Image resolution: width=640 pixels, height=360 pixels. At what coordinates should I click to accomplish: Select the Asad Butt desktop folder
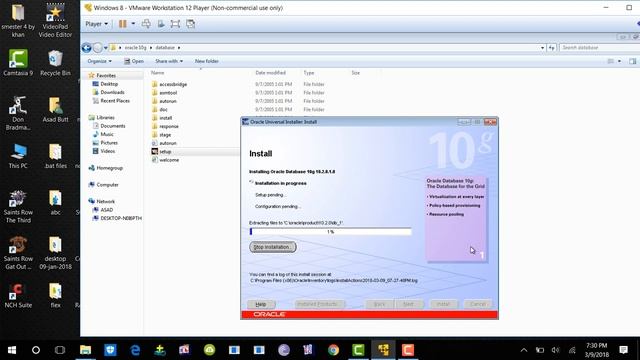click(55, 110)
